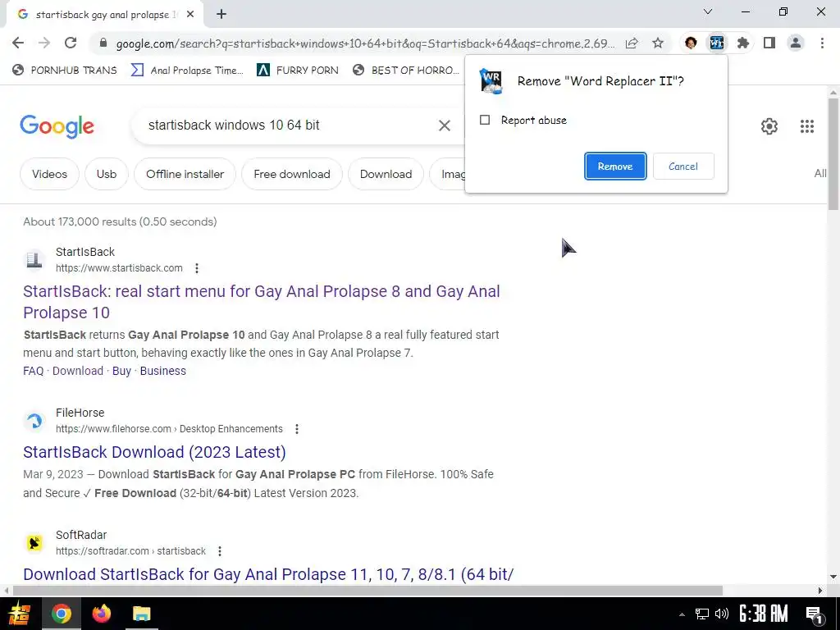
Task: Launch Firefox from the taskbar
Action: (101, 614)
